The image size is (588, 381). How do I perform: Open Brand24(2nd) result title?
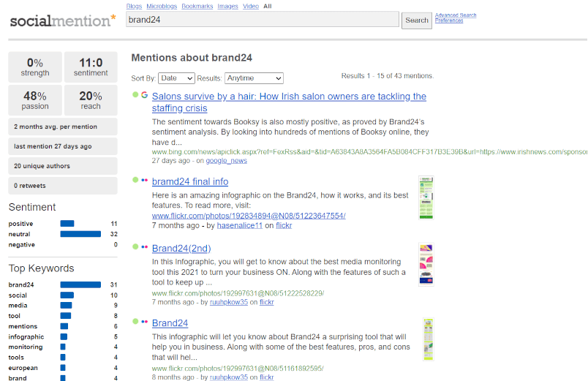click(x=181, y=248)
